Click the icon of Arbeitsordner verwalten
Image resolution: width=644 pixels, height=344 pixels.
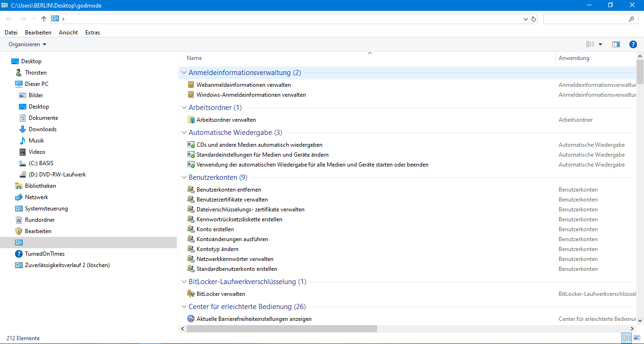tap(191, 120)
